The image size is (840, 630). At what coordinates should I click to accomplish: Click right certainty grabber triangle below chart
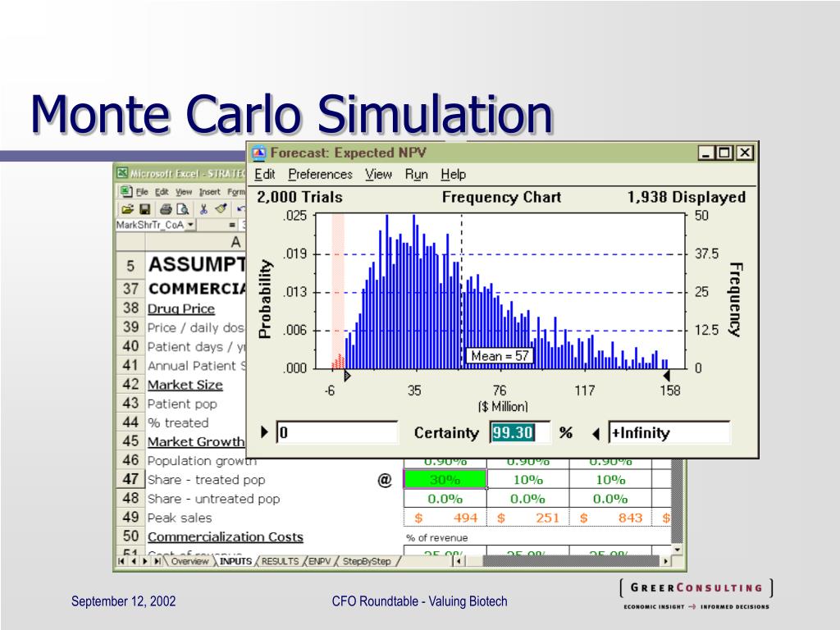tap(666, 376)
